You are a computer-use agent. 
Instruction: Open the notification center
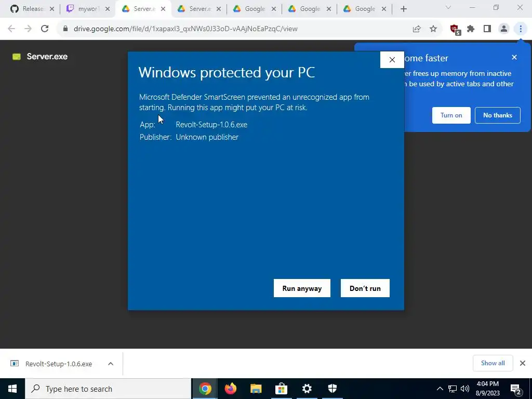pos(516,389)
